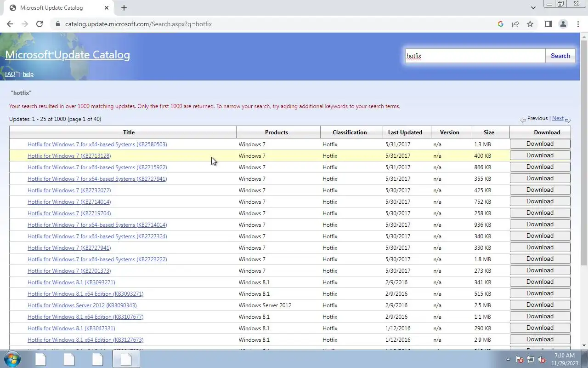Go back using the browser back arrow

[10, 24]
